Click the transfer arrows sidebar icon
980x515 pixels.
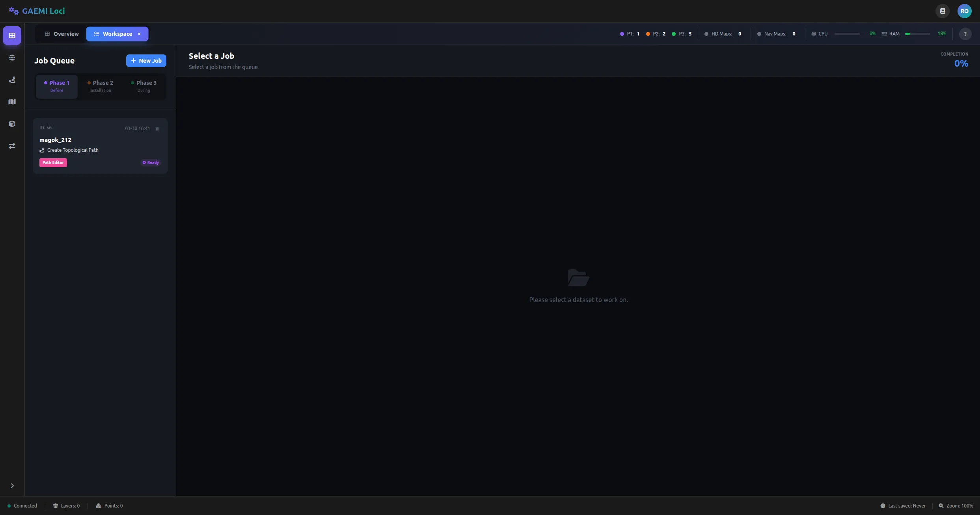[x=12, y=146]
